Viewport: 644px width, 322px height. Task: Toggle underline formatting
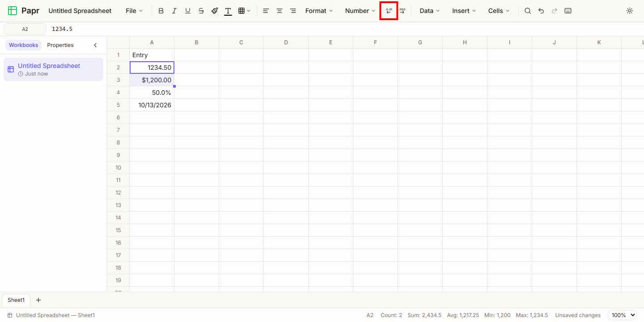click(188, 11)
